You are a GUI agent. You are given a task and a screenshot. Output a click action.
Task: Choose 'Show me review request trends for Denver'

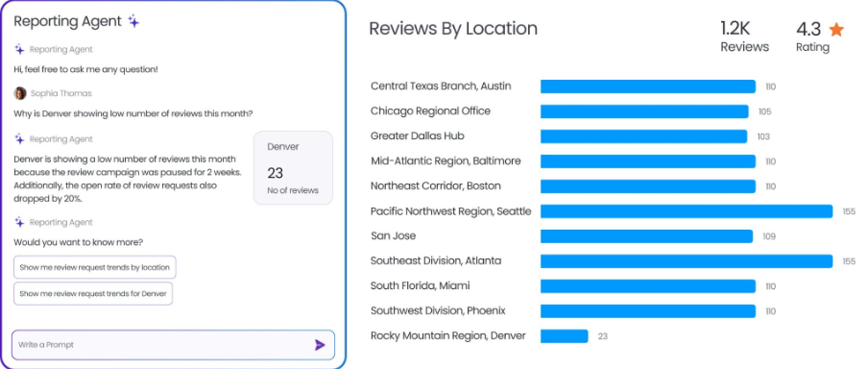point(93,294)
